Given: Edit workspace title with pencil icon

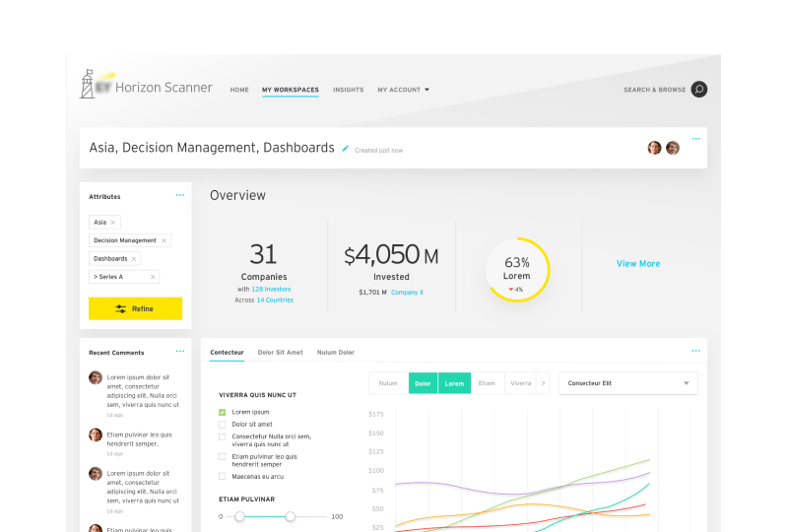Looking at the screenshot, I should 346,149.
